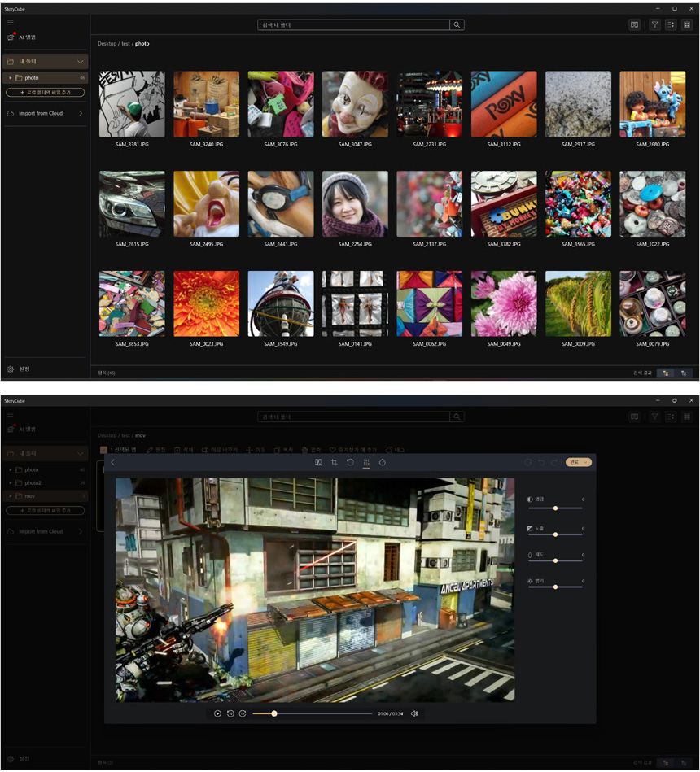This screenshot has width=700, height=772.
Task: Collapse the my-folder section chevron in bottom window
Action: (81, 453)
